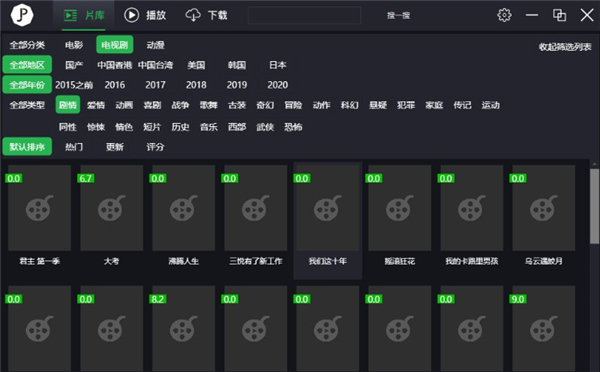600x372 pixels.
Task: Filter by 美国 region
Action: 196,65
